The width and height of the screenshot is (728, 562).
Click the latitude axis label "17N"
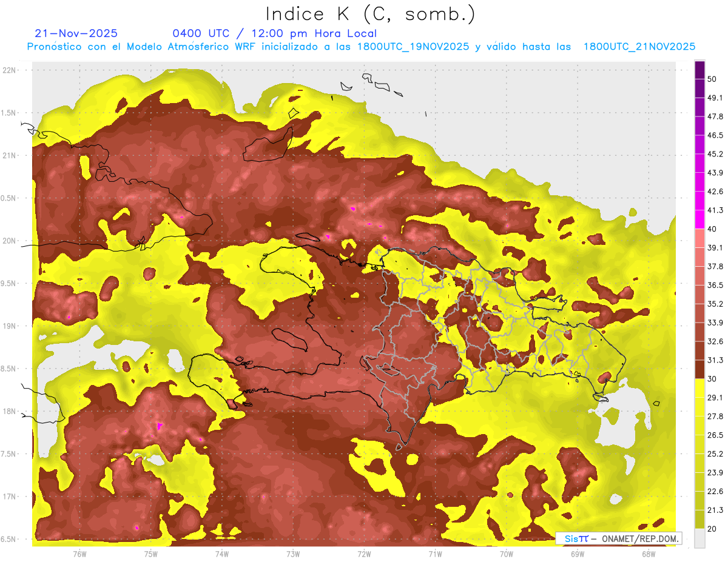coord(9,497)
